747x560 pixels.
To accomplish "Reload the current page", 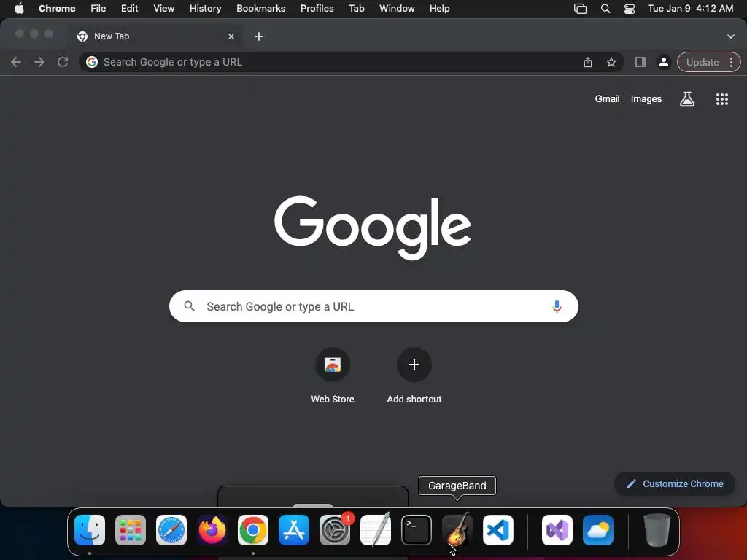I will [63, 62].
